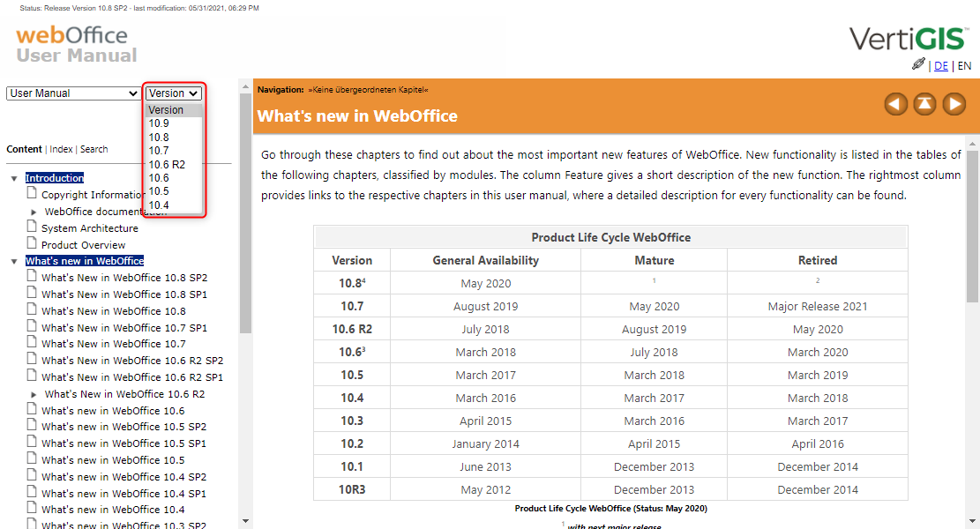980x529 pixels.
Task: Open What's New in WebOffice 10.7 SP1
Action: [124, 327]
